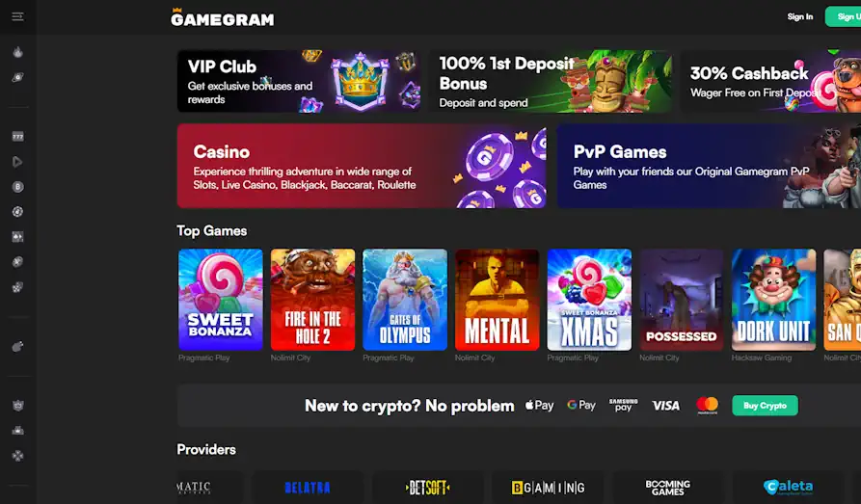Select the 777 slots sidebar icon
The height and width of the screenshot is (504, 861).
pyautogui.click(x=17, y=136)
